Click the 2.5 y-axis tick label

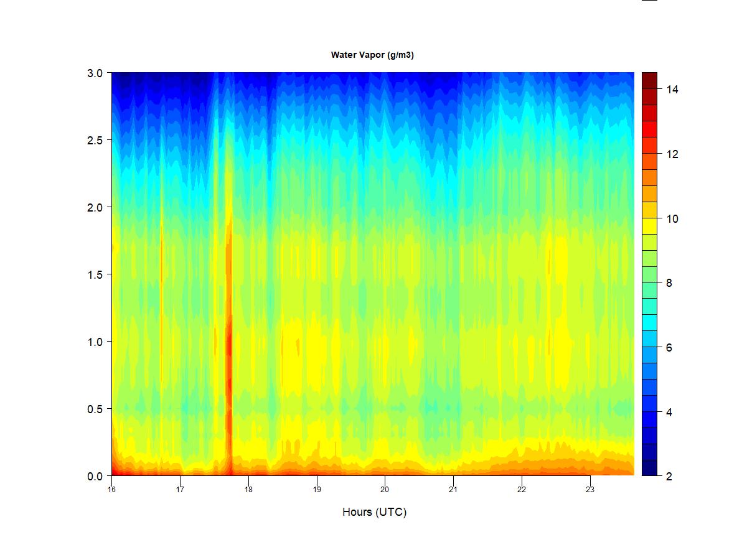95,140
